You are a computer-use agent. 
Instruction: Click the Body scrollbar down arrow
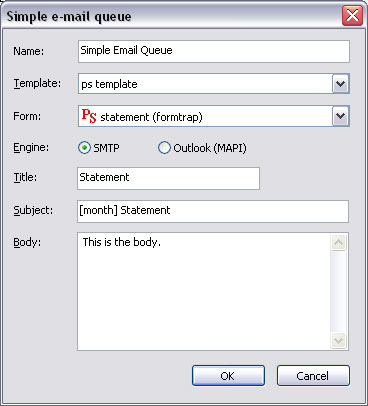pos(339,340)
